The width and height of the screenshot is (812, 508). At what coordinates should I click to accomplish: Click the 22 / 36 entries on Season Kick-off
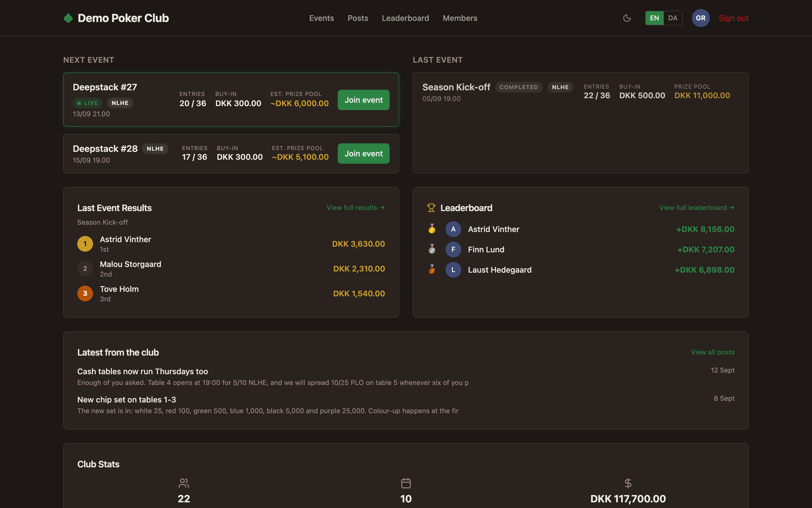tap(597, 95)
